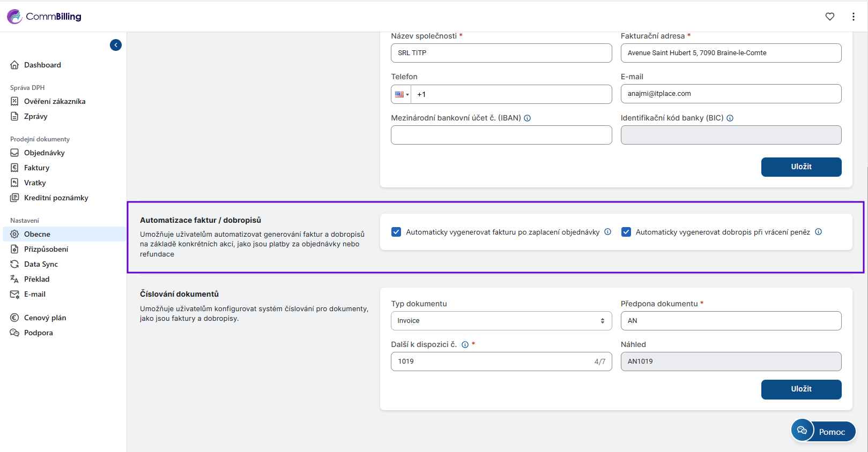
Task: Open the Pomoc help chat
Action: [823, 431]
